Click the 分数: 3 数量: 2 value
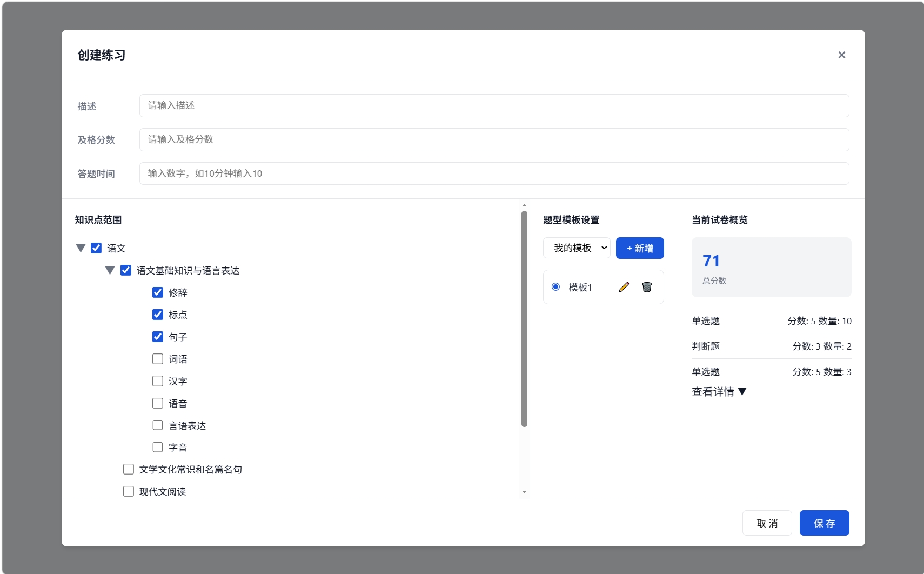Viewport: 924px width, 574px height. (x=822, y=346)
